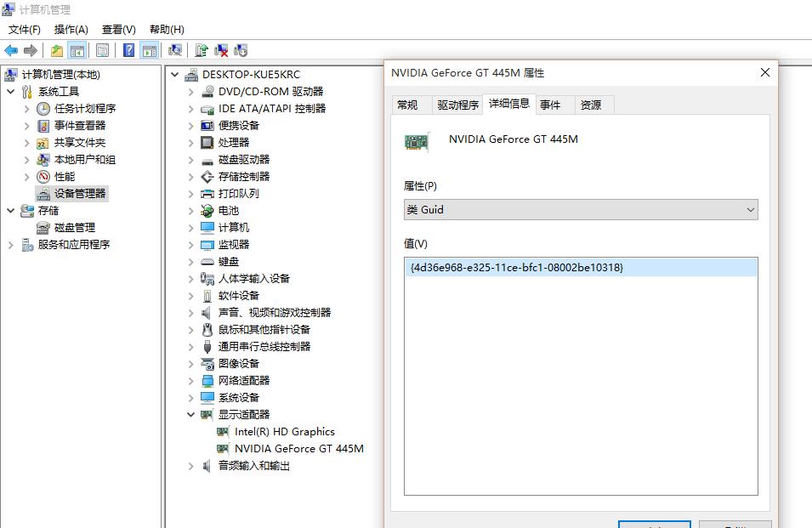Image resolution: width=812 pixels, height=528 pixels.
Task: Expand the 事件查看器 node
Action: [x=26, y=126]
